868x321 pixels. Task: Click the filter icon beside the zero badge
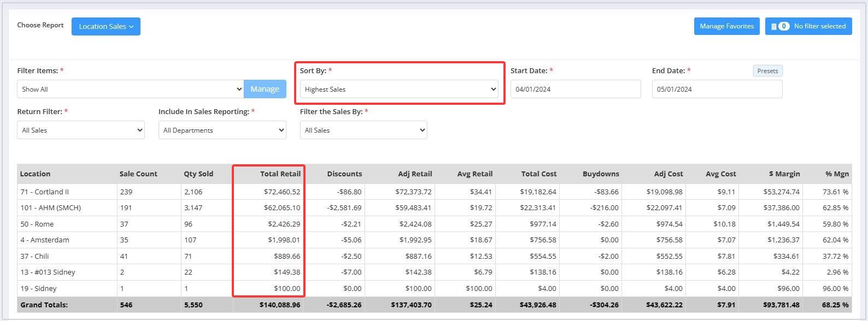point(773,26)
